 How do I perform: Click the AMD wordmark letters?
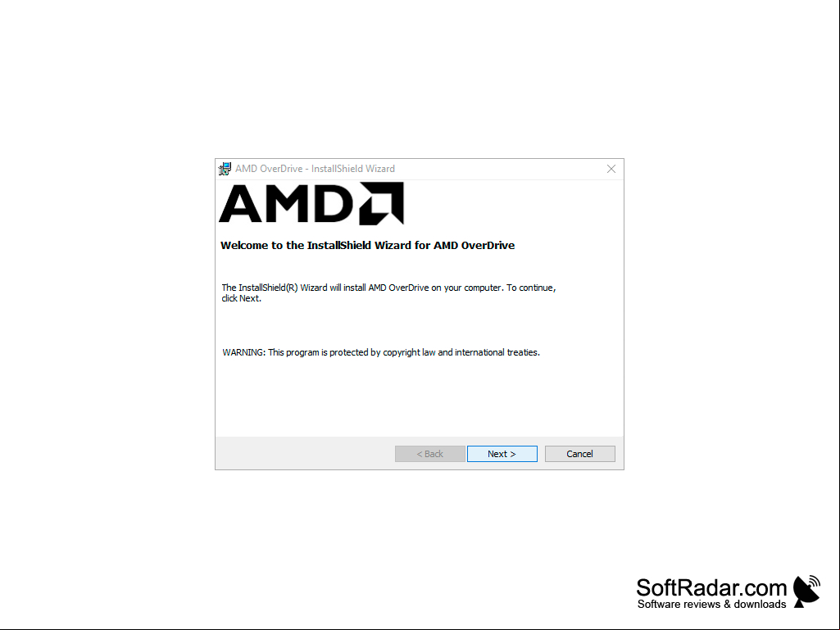coord(286,203)
